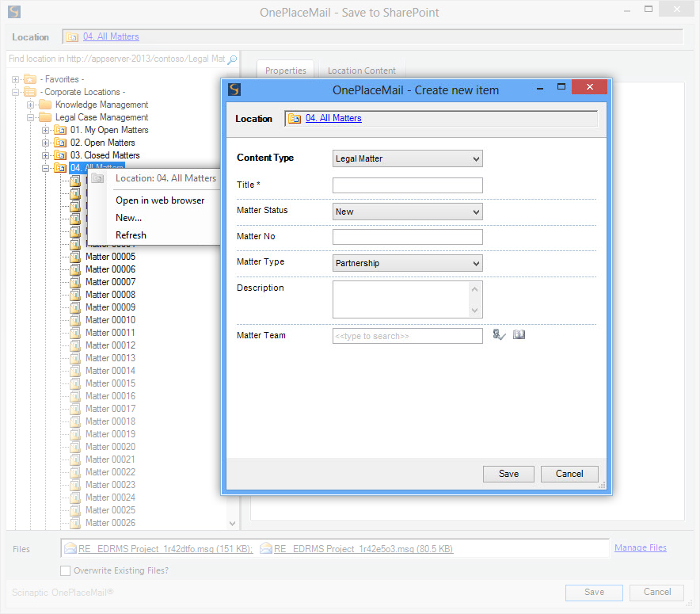Click the Description scroll-down arrow

coord(474,310)
